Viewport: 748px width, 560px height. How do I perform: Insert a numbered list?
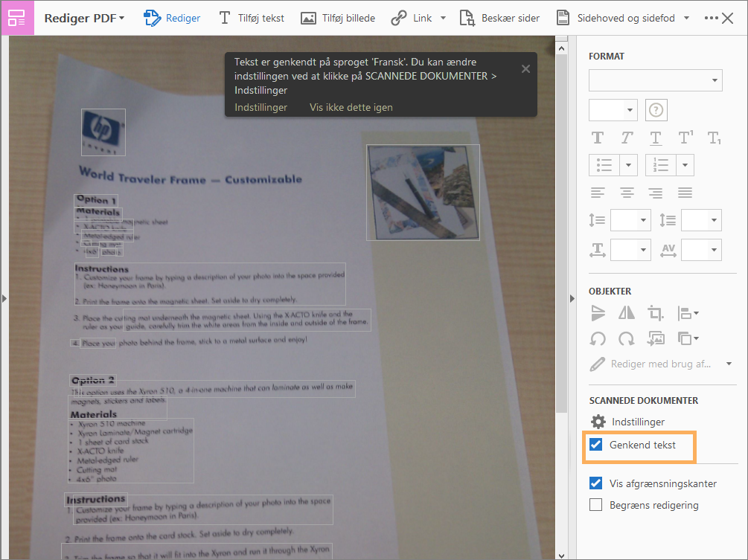pyautogui.click(x=661, y=165)
